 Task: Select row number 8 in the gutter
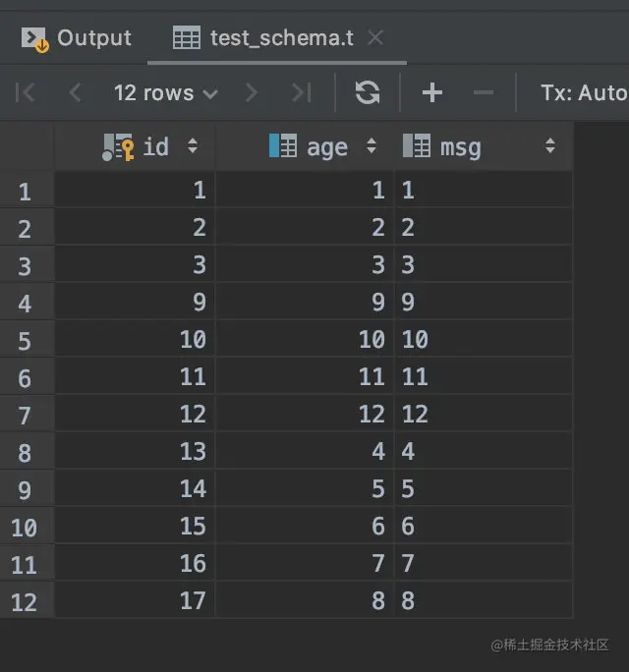click(27, 452)
